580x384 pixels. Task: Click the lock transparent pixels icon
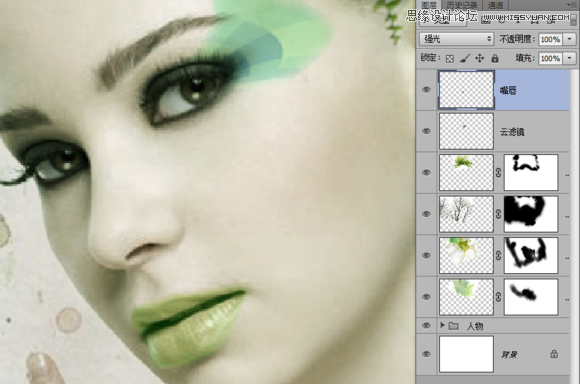[449, 58]
